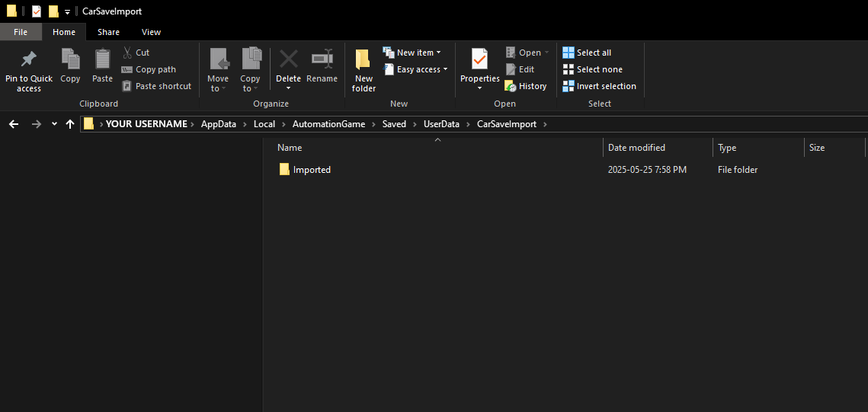Expand chevron after AppData breadcrumb
This screenshot has width=868, height=412.
click(x=245, y=124)
